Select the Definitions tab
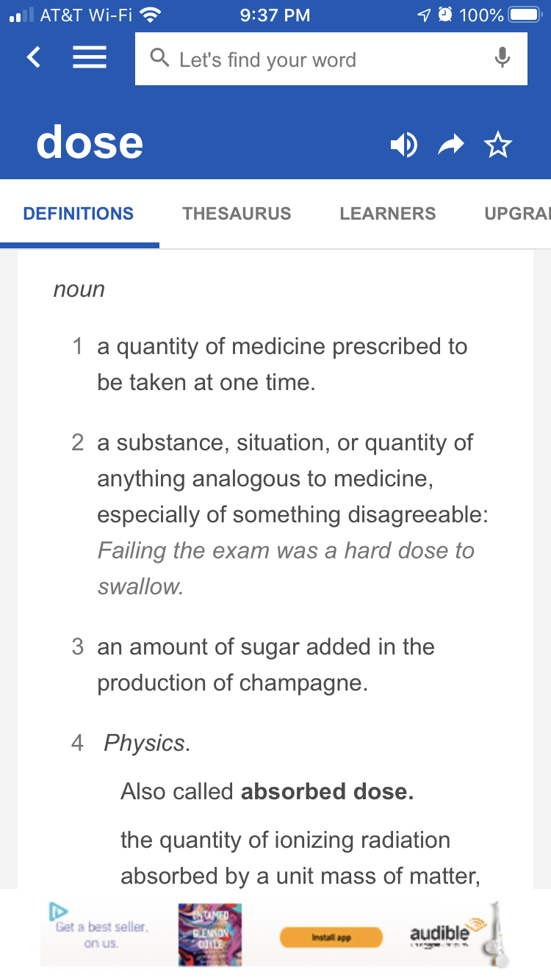This screenshot has height=980, width=551. [79, 214]
